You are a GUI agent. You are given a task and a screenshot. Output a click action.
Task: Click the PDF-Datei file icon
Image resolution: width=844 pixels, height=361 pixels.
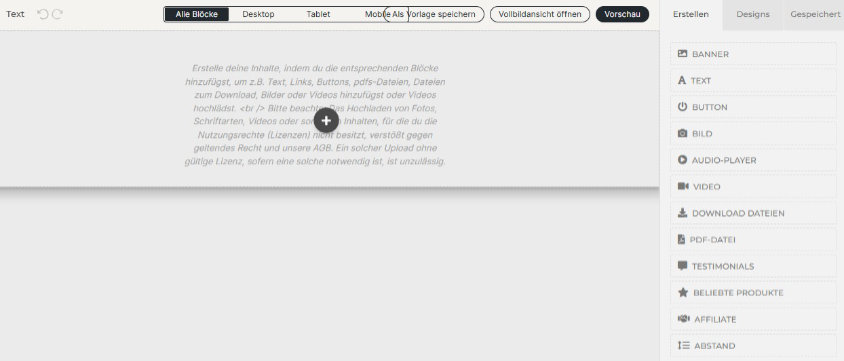click(681, 239)
